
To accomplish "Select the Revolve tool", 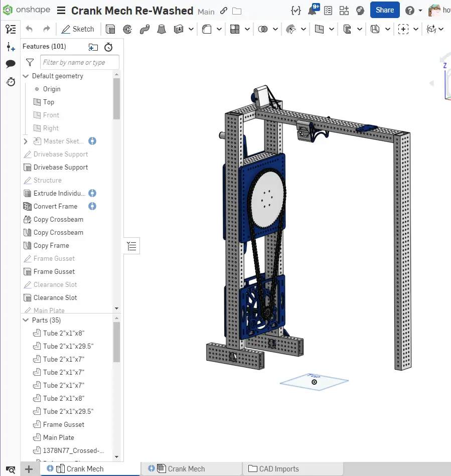I will point(127,29).
